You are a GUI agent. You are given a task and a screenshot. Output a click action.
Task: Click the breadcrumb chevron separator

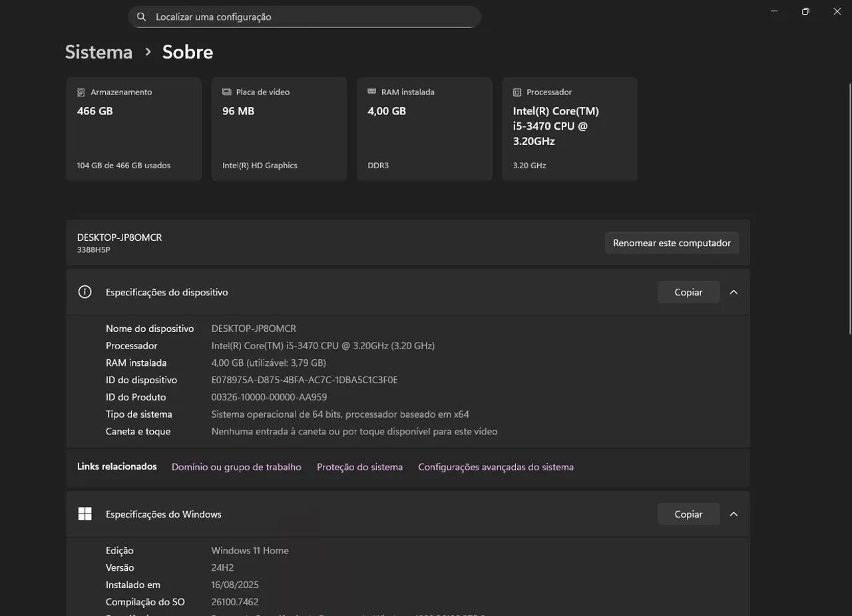pyautogui.click(x=148, y=52)
